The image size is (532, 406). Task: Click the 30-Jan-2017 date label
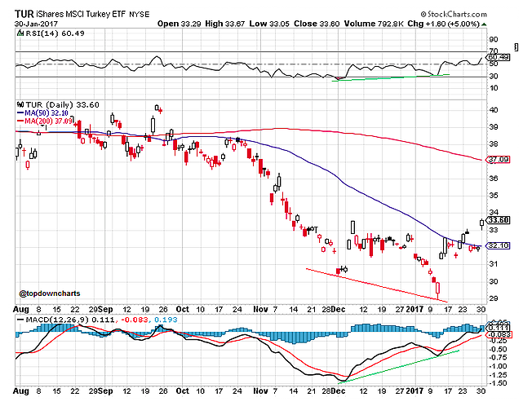tap(36, 24)
